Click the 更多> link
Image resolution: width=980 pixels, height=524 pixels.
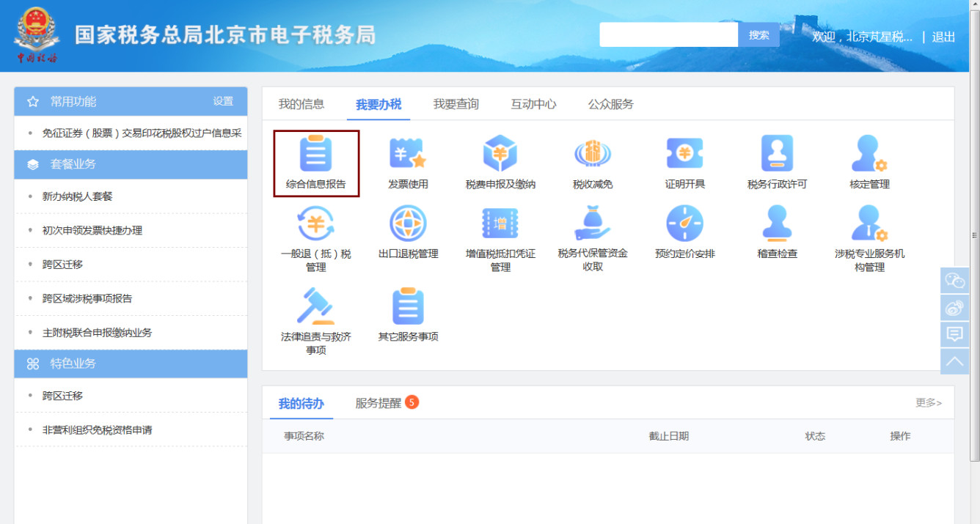(x=929, y=403)
